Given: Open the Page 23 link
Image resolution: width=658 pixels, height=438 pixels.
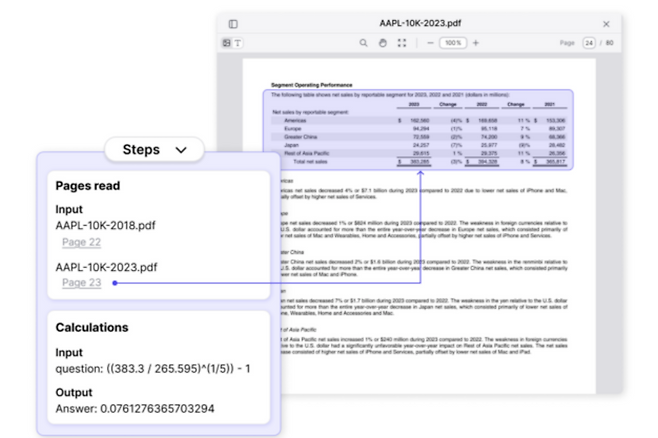Looking at the screenshot, I should coord(81,283).
